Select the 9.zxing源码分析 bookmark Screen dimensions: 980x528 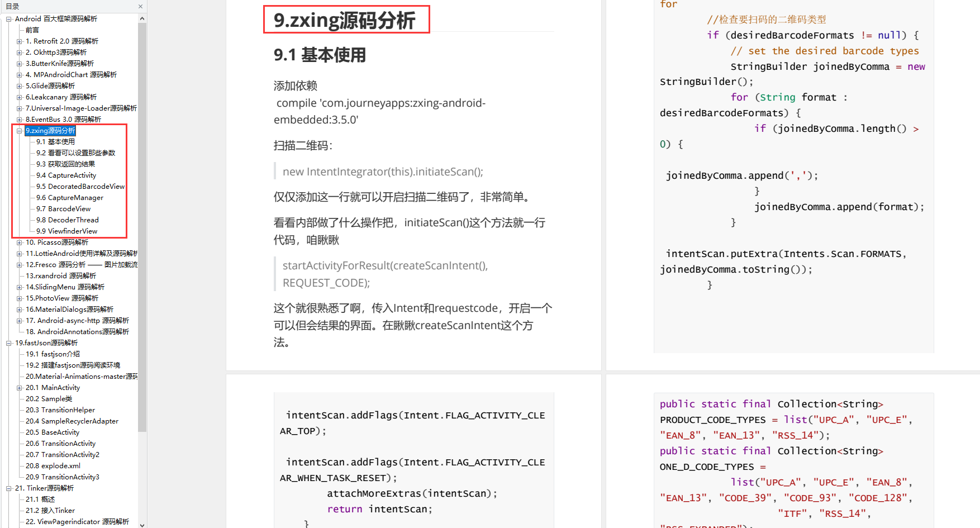(x=50, y=131)
